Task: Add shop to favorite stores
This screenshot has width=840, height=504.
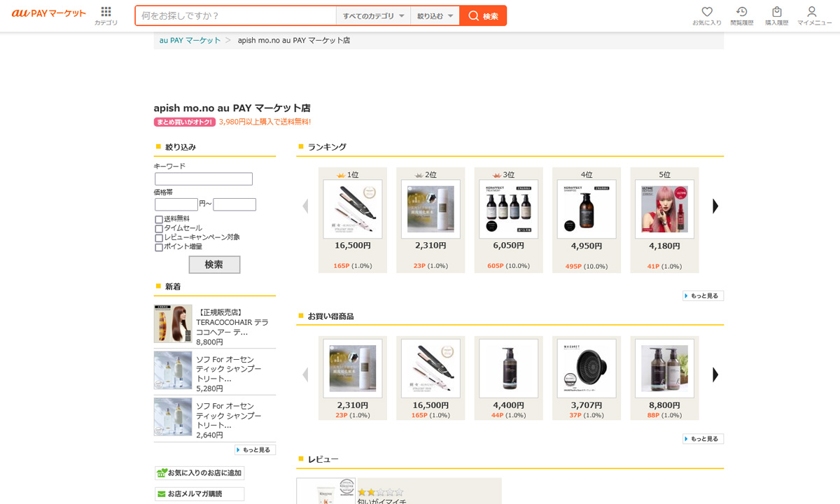Action: click(199, 472)
